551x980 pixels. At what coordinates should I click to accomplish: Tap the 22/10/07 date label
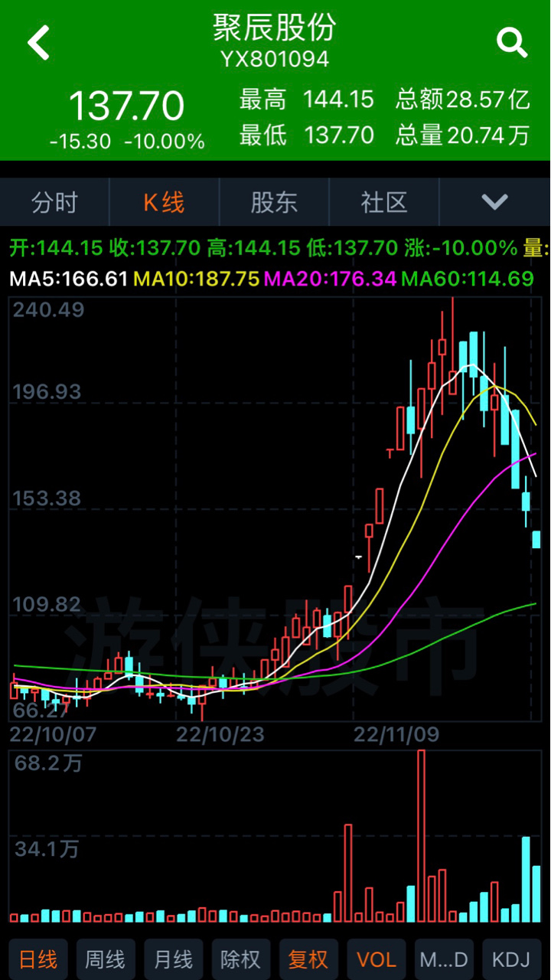coord(53,735)
